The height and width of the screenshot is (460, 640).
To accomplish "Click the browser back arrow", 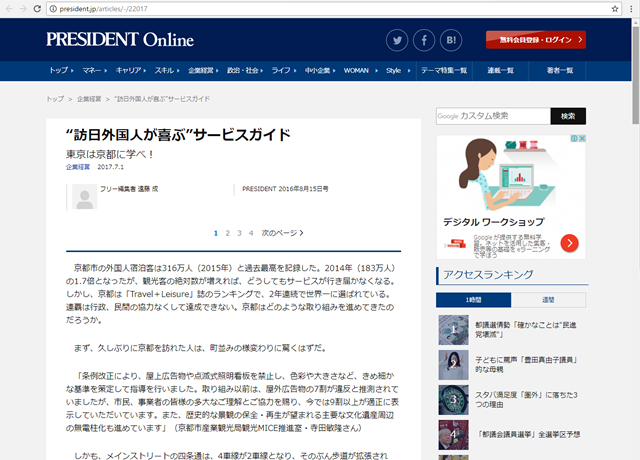I will coord(11,8).
